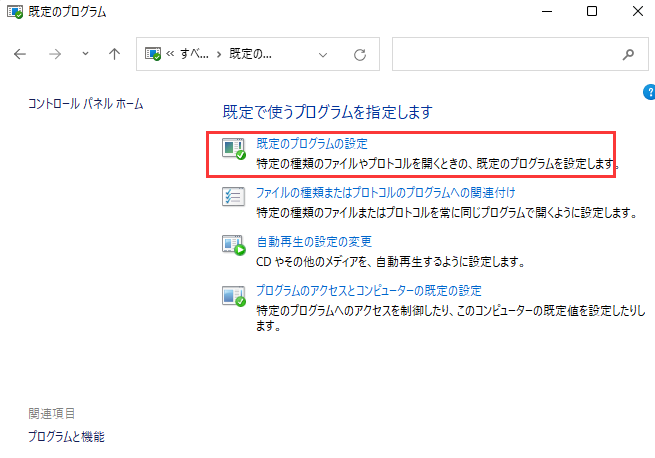Click the 関連項目 label
Viewport: 655px width, 458px height.
tap(51, 414)
